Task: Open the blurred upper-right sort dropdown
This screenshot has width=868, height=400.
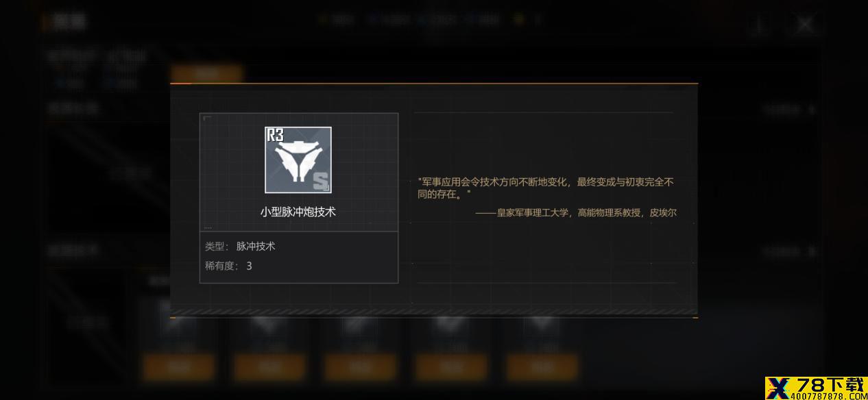Action: 788,109
